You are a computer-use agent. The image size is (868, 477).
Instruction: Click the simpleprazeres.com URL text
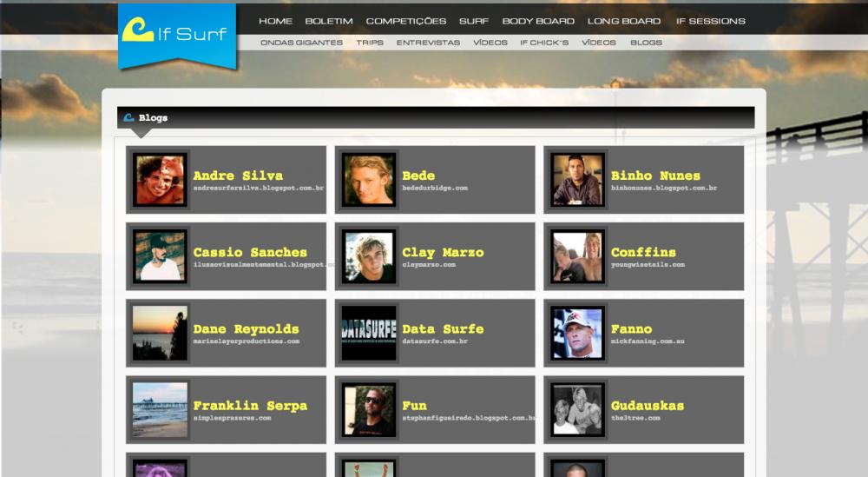click(x=232, y=418)
